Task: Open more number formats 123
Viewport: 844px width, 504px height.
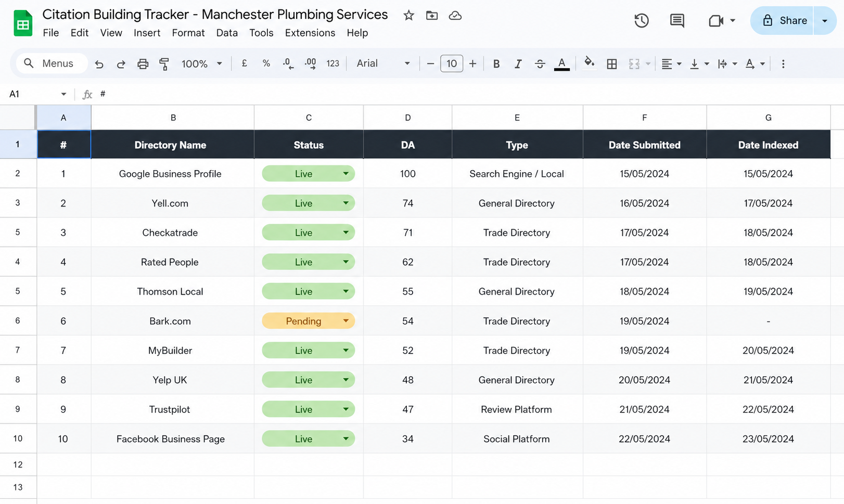Action: [x=333, y=63]
